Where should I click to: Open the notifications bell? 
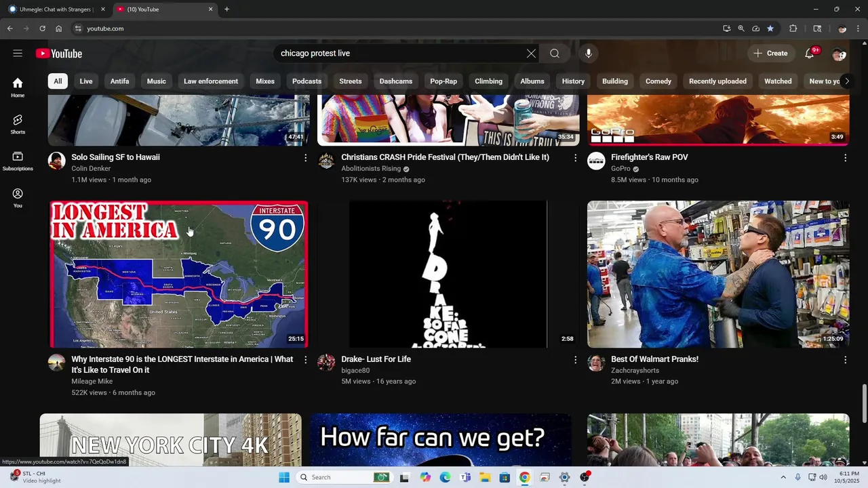point(810,54)
